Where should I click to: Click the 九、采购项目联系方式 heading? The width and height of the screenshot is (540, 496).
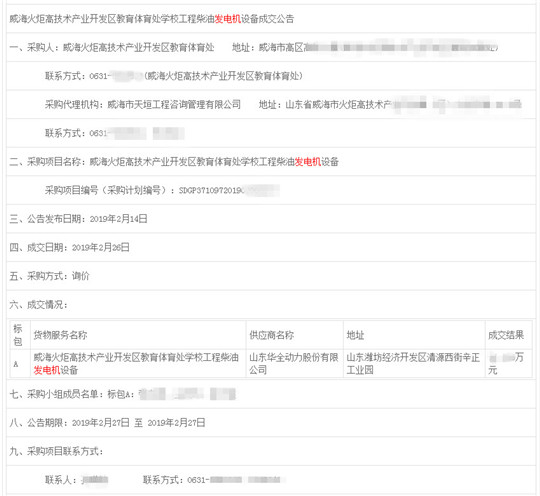(56, 451)
